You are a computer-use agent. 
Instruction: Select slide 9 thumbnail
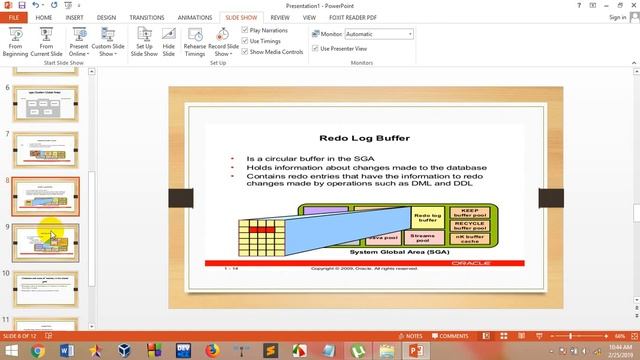(x=45, y=242)
